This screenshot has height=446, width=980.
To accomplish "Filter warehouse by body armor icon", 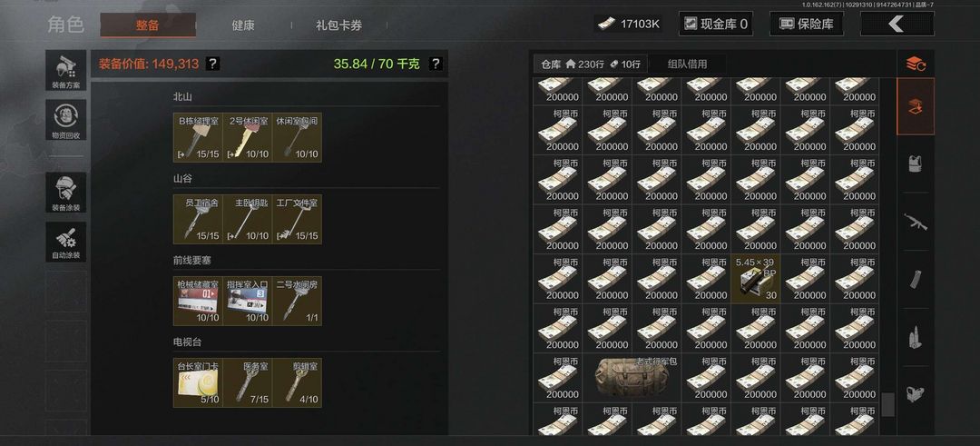I will click(x=916, y=164).
